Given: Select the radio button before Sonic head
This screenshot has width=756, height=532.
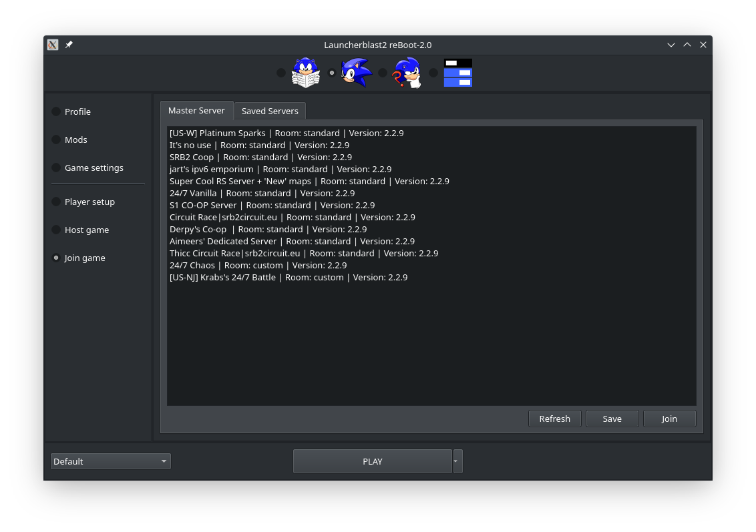Looking at the screenshot, I should (332, 73).
